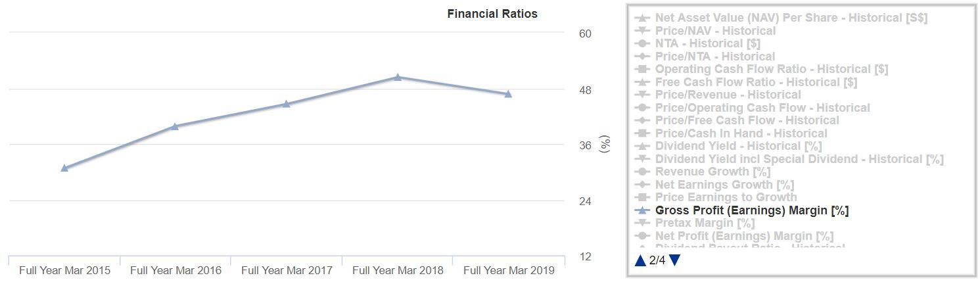980x284 pixels.
Task: Toggle the Net Profit (Earnings) Margin series
Action: [x=744, y=236]
